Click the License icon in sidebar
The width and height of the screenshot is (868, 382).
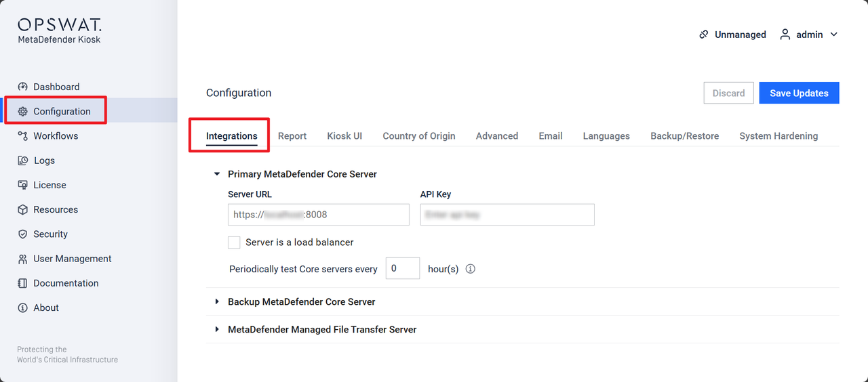(x=22, y=185)
